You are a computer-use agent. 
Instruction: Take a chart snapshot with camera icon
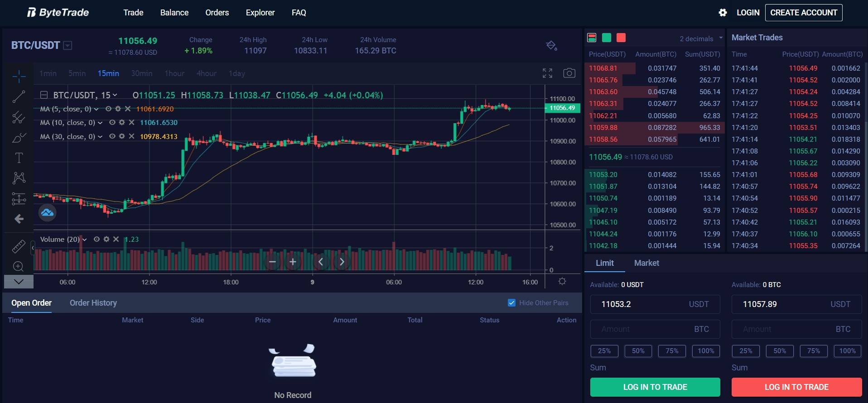(569, 73)
